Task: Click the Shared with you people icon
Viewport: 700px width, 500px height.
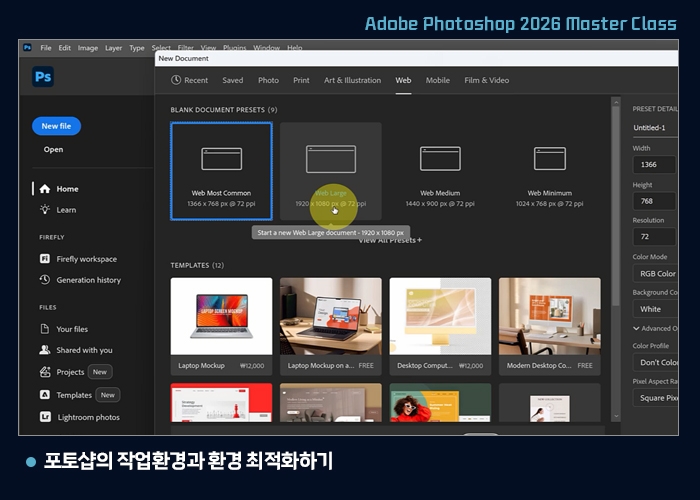Action: point(45,350)
